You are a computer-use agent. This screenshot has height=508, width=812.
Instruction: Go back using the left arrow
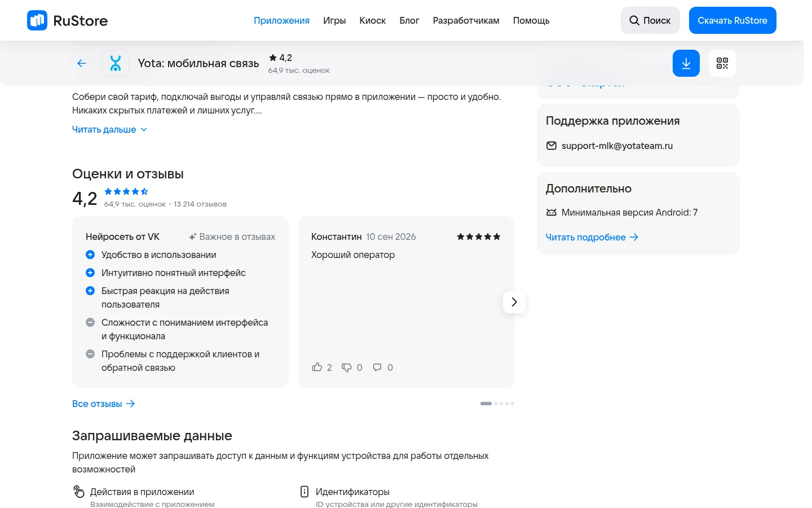(x=82, y=63)
